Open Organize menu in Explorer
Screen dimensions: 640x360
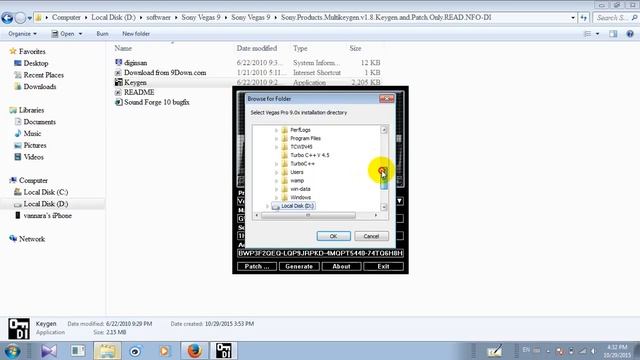22,33
